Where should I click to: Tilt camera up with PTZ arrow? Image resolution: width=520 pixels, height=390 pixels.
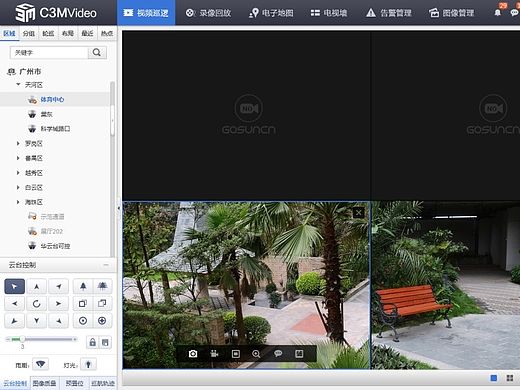36,286
